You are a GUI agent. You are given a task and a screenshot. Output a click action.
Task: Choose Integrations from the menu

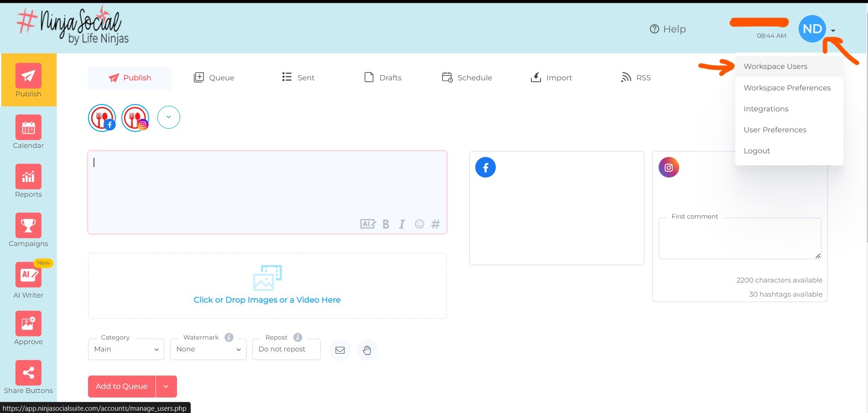[x=789, y=109]
